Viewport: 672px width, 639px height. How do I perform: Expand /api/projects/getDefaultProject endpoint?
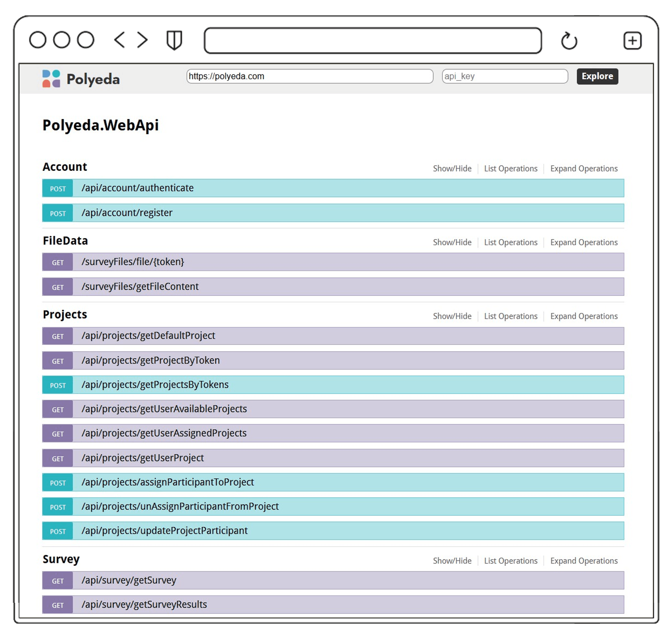click(x=333, y=336)
